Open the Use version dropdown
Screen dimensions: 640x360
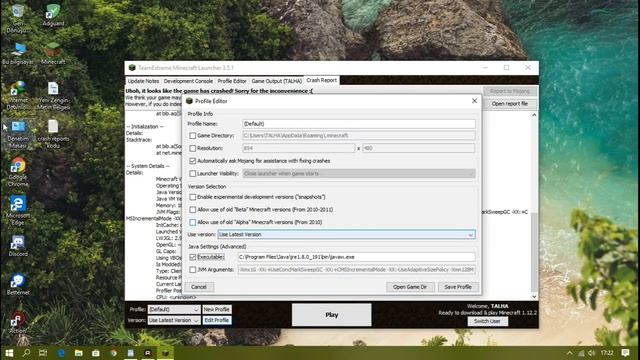click(347, 235)
